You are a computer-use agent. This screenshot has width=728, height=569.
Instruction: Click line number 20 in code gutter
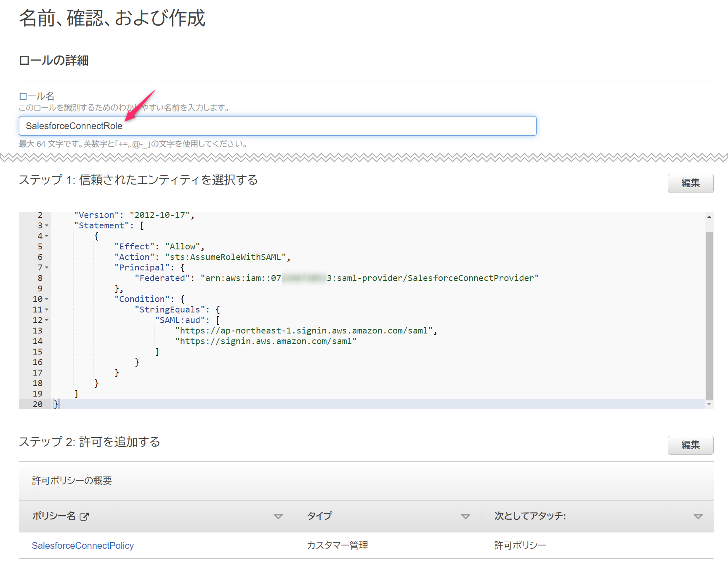[x=37, y=404]
